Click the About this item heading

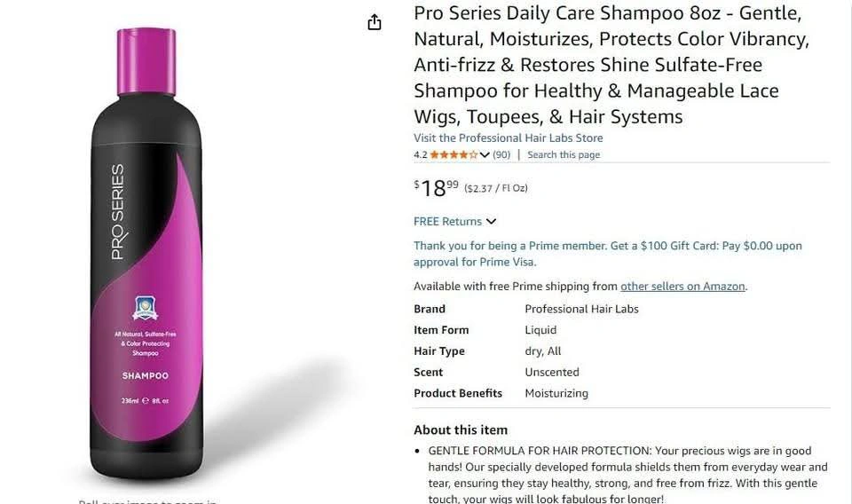click(461, 429)
